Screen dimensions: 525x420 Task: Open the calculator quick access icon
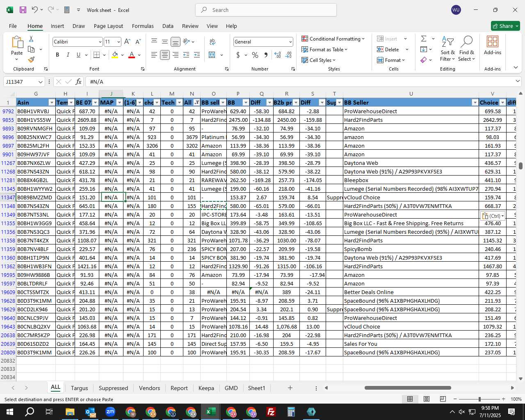[x=67, y=10]
